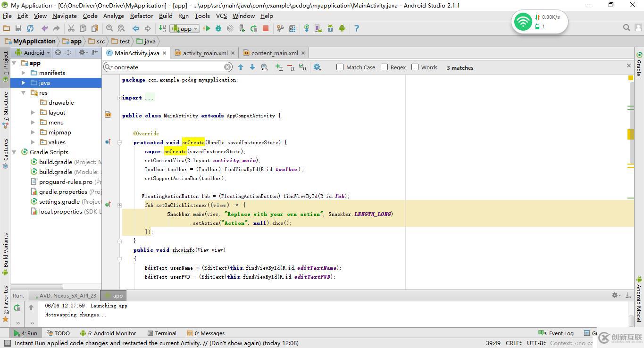Expand the manifests folder
The image size is (644, 348).
click(24, 73)
